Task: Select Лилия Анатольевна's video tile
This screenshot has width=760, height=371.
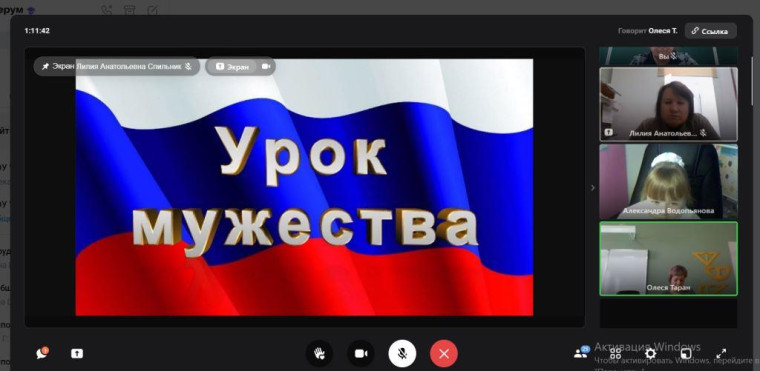Action: pyautogui.click(x=668, y=104)
